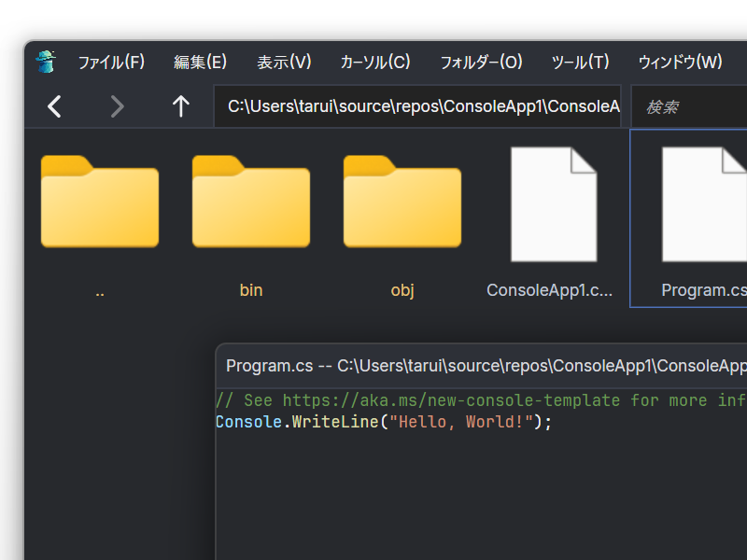Image resolution: width=747 pixels, height=560 pixels.
Task: Go back with the left arrow button
Action: click(x=55, y=106)
